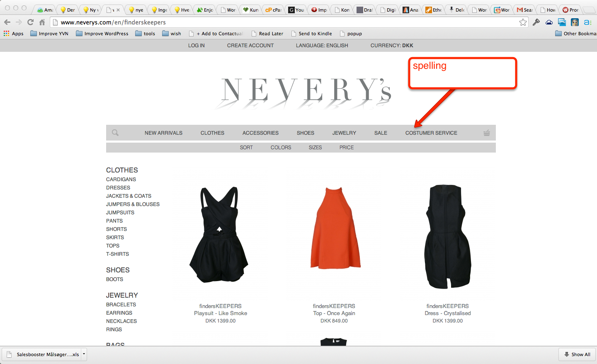Bookmark this page with the star icon
This screenshot has width=597, height=364.
(x=523, y=22)
